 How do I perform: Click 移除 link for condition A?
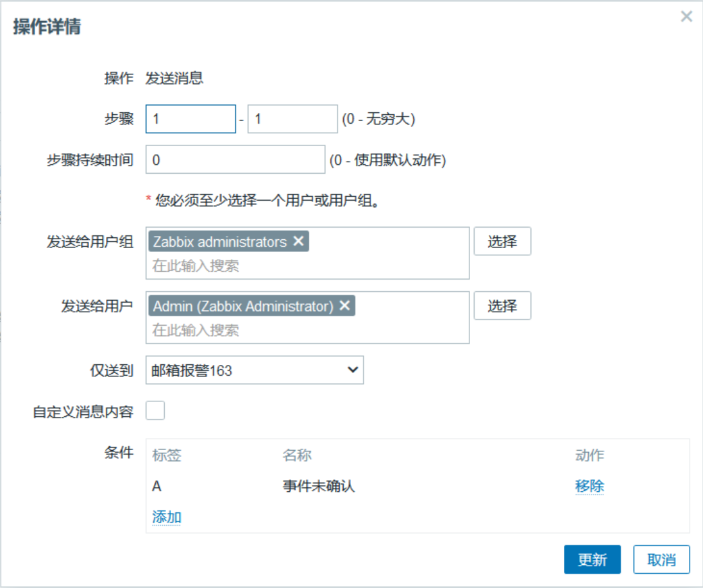click(589, 486)
